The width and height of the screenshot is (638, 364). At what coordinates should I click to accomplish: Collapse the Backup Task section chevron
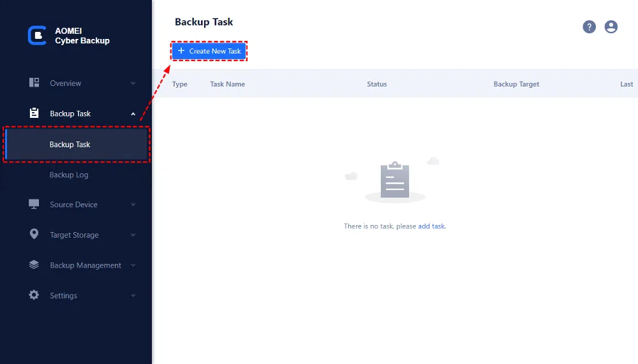[x=133, y=114]
